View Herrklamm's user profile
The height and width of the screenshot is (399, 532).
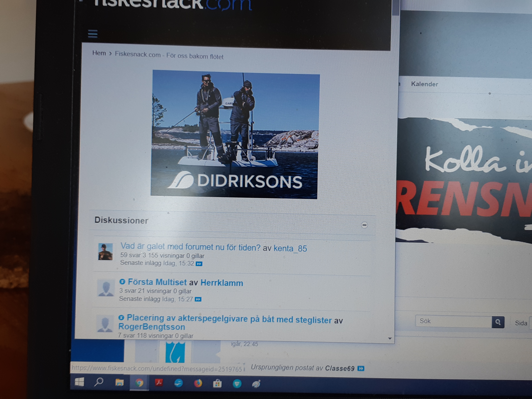click(x=222, y=283)
